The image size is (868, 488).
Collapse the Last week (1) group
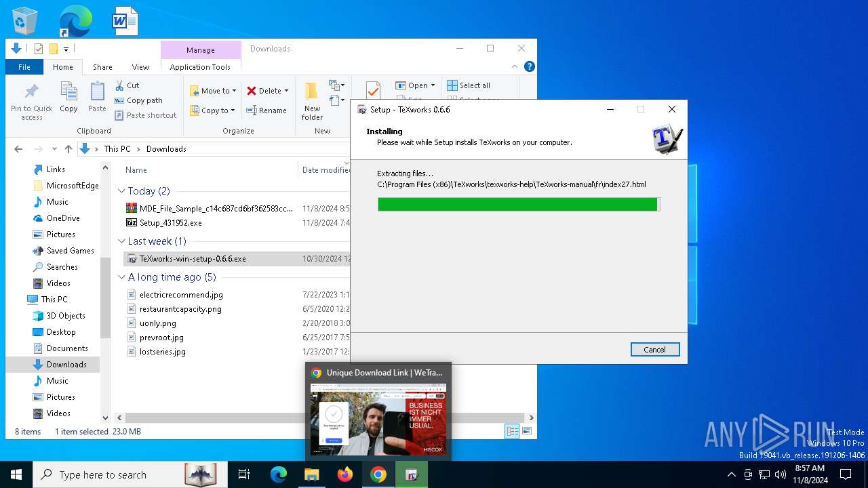[x=122, y=241]
